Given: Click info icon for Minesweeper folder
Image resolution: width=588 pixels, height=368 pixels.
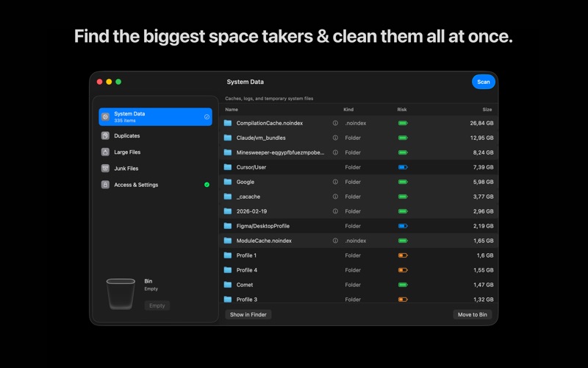Looking at the screenshot, I should pyautogui.click(x=335, y=152).
